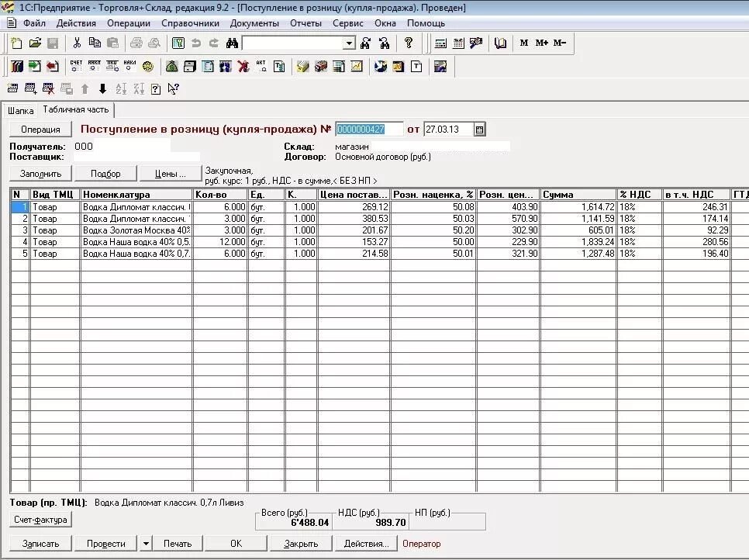Move row down with black arrow icon

coord(102,88)
